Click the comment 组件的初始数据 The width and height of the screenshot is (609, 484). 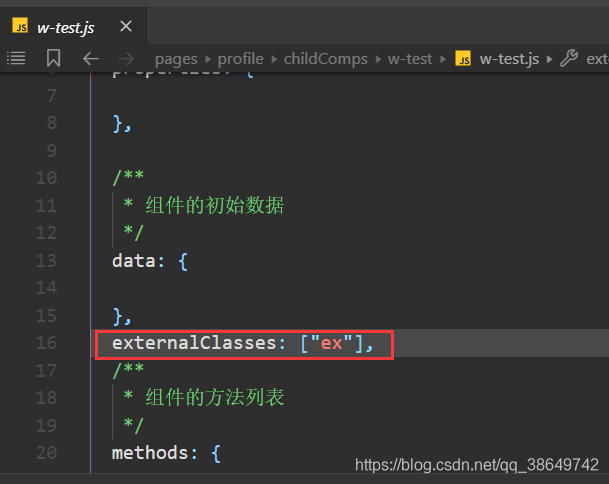pos(215,205)
